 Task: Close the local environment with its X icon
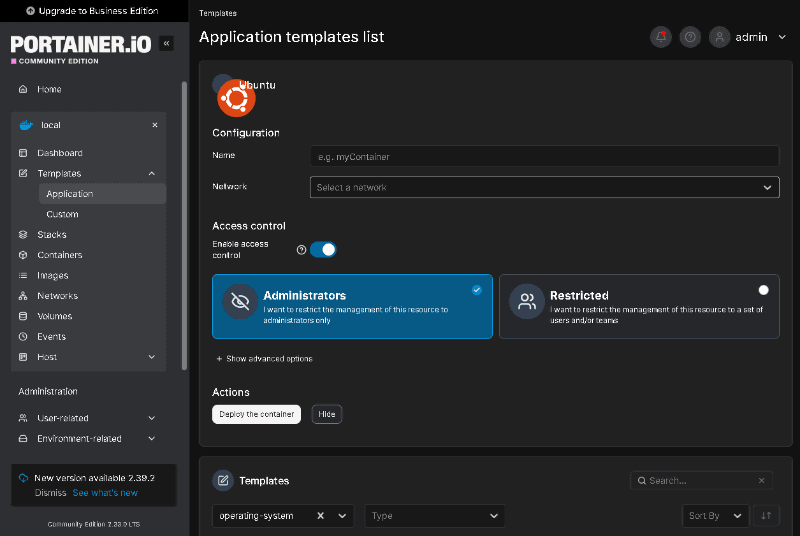(155, 125)
